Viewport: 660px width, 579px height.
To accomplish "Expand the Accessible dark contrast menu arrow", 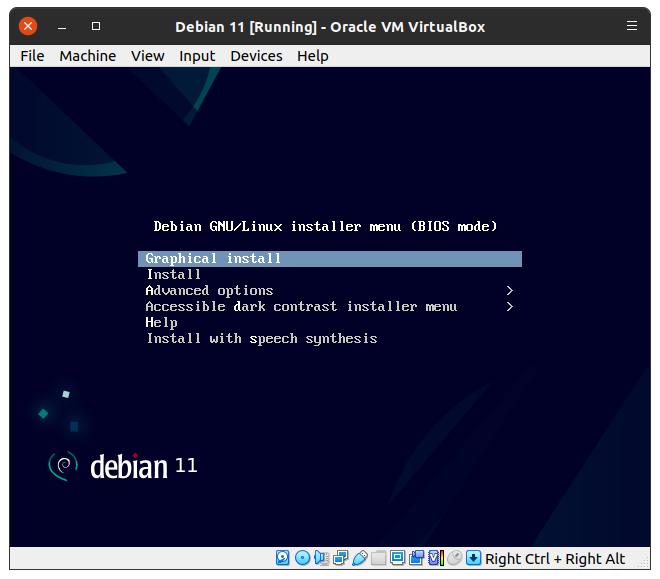I will coord(510,307).
